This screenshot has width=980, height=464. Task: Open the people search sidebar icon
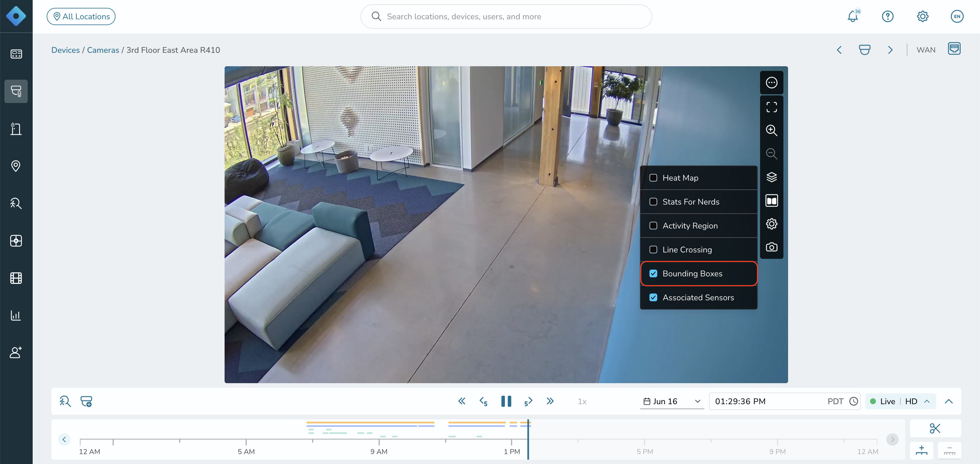click(16, 203)
